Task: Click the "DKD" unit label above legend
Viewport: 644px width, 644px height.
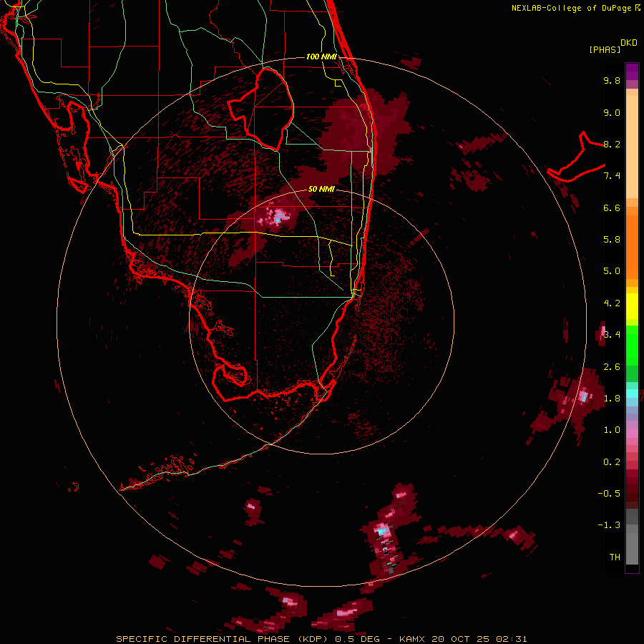Action: 629,43
